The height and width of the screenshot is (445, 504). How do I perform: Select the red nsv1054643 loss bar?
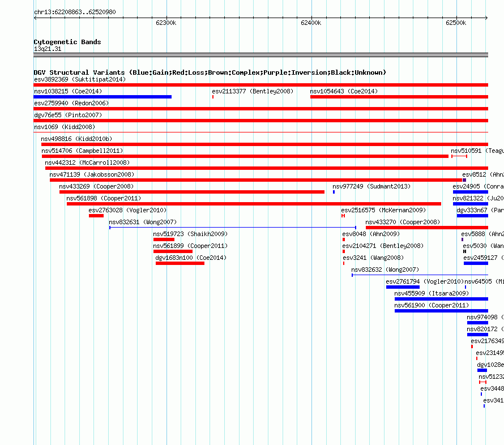click(x=399, y=97)
